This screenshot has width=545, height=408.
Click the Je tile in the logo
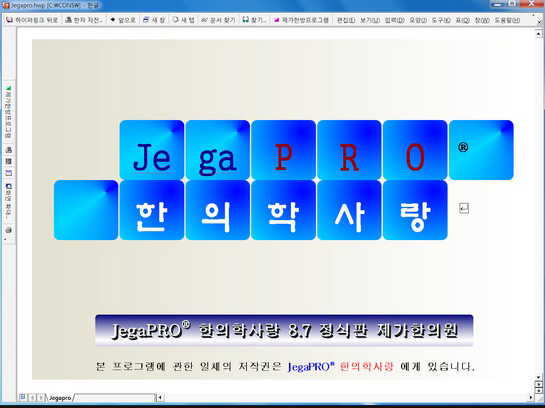point(152,150)
